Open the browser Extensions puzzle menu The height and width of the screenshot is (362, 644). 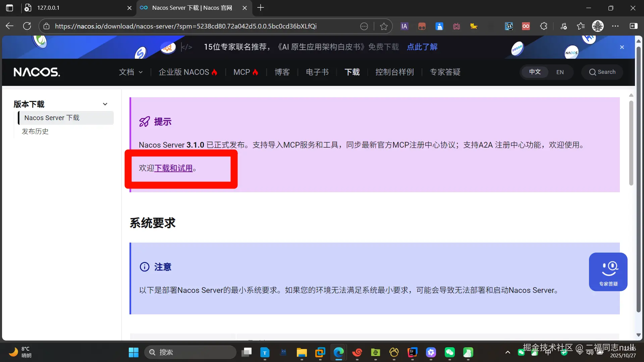point(544,26)
